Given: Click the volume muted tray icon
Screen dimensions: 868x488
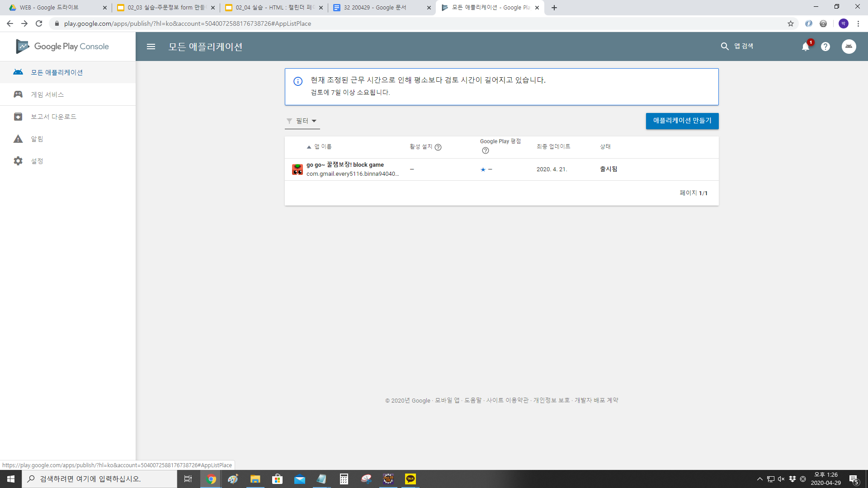Looking at the screenshot, I should click(x=781, y=479).
